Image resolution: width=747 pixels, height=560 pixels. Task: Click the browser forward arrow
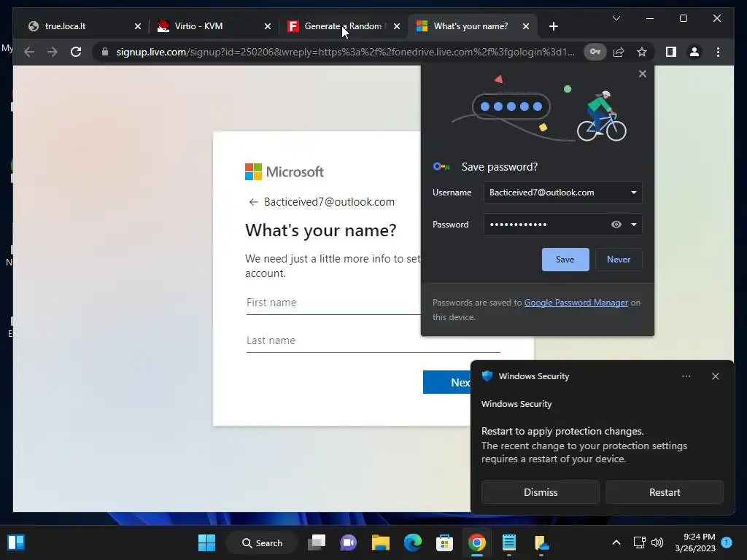pyautogui.click(x=52, y=52)
